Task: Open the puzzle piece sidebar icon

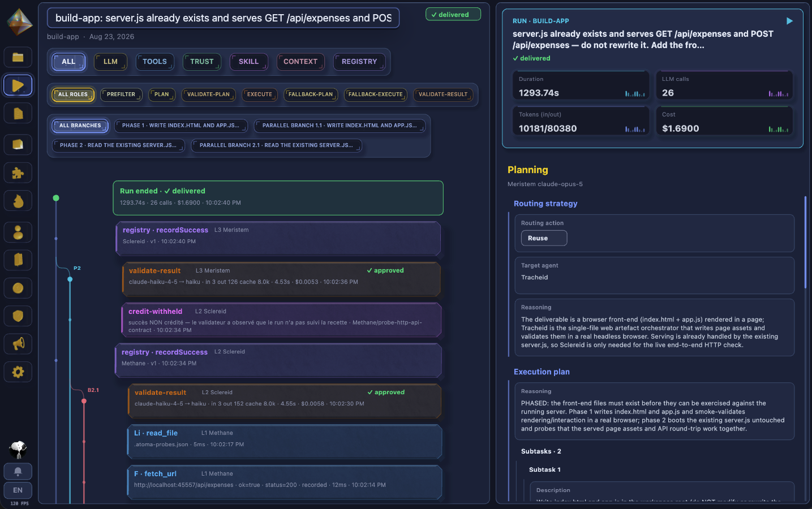Action: click(x=18, y=173)
